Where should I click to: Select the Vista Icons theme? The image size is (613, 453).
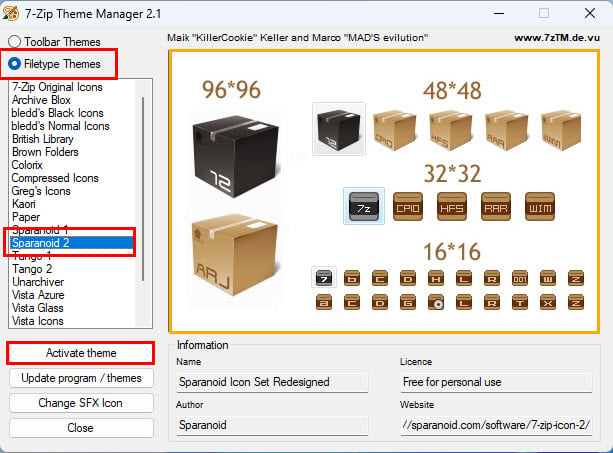click(38, 321)
